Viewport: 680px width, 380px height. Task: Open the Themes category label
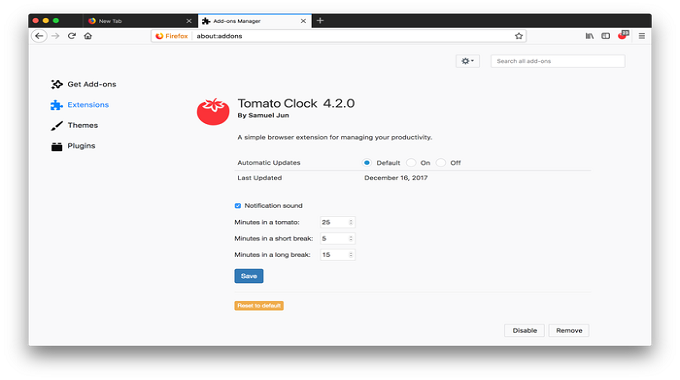point(82,125)
